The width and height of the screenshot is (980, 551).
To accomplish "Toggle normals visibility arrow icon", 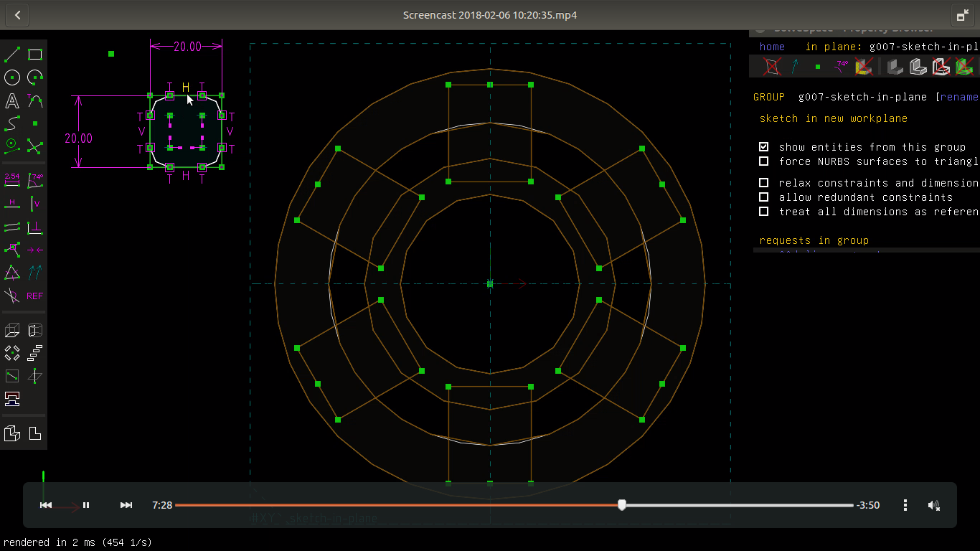I will click(795, 67).
